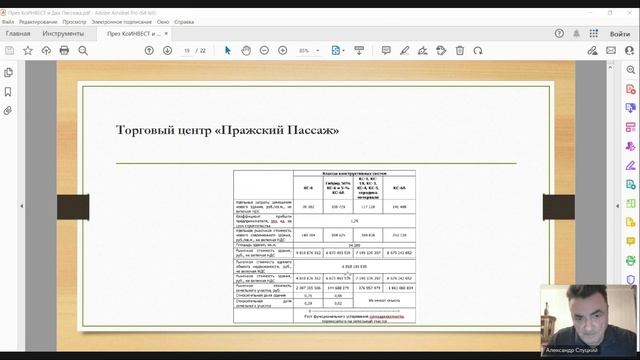Share file with others icon
Viewport: 640px width, 360px height.
pyautogui.click(x=629, y=51)
